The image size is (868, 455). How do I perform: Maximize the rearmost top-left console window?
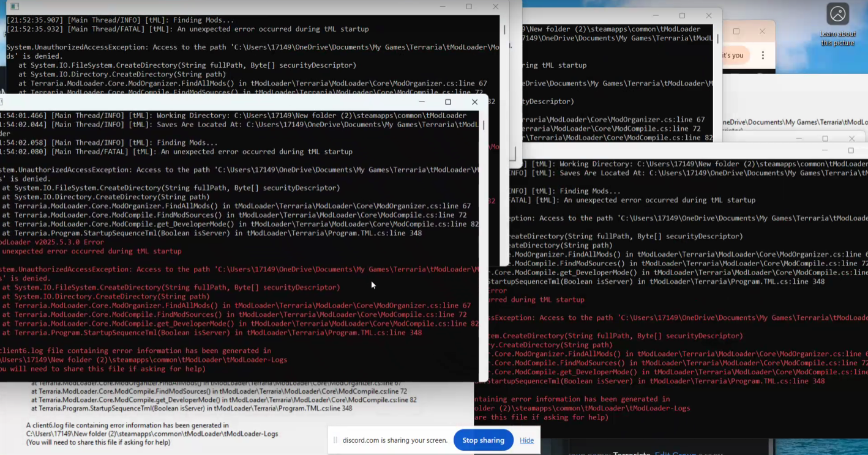tap(469, 7)
